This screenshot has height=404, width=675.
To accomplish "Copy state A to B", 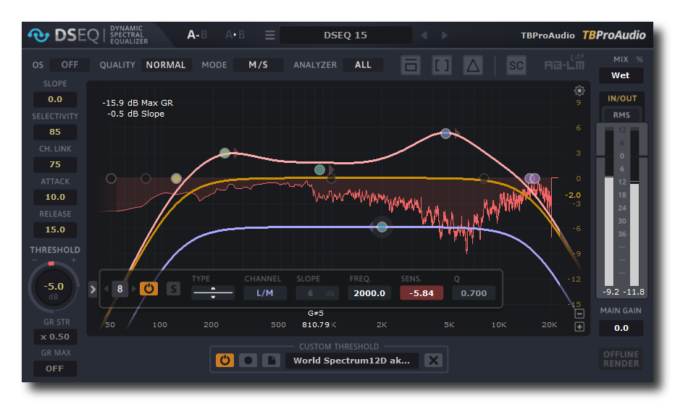I will 235,35.
